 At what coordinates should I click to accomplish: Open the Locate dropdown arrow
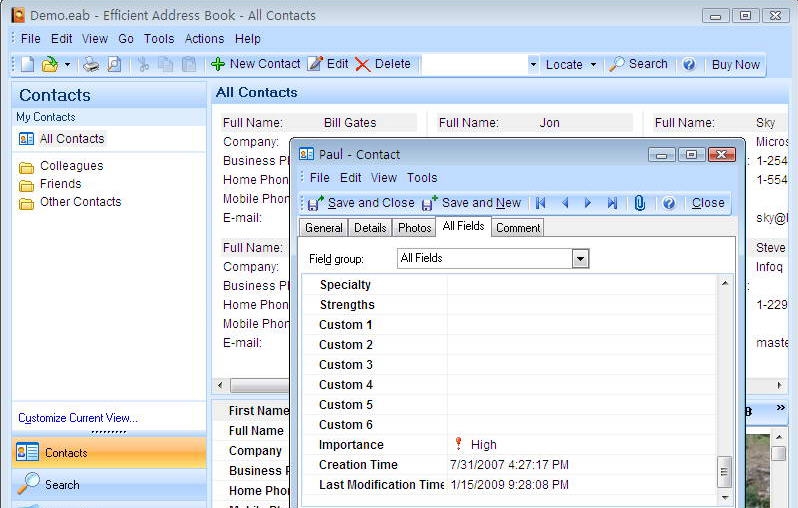[x=593, y=64]
